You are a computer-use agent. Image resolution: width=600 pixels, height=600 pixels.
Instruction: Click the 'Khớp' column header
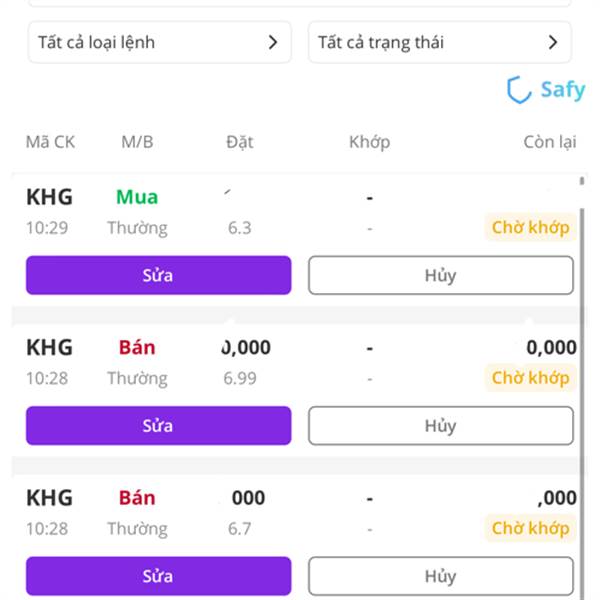pos(370,142)
